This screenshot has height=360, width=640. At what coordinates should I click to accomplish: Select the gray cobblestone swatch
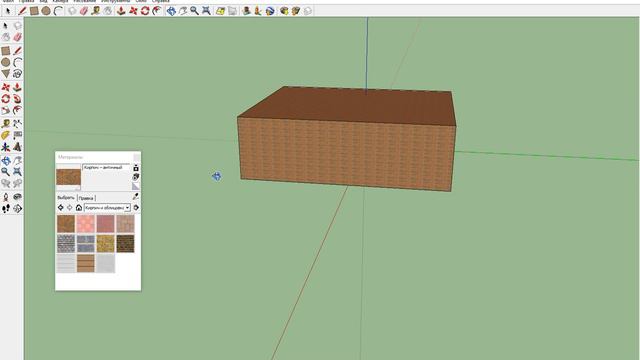(x=66, y=244)
